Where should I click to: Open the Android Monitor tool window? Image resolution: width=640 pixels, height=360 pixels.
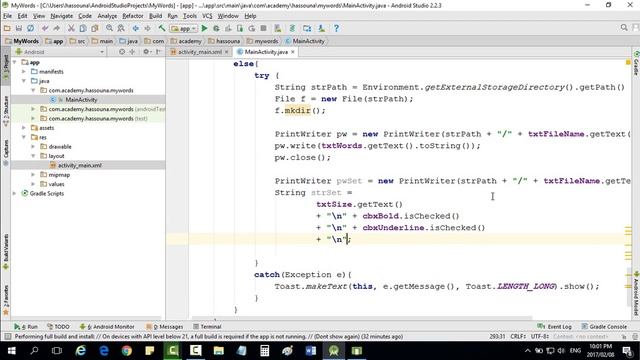(107, 327)
